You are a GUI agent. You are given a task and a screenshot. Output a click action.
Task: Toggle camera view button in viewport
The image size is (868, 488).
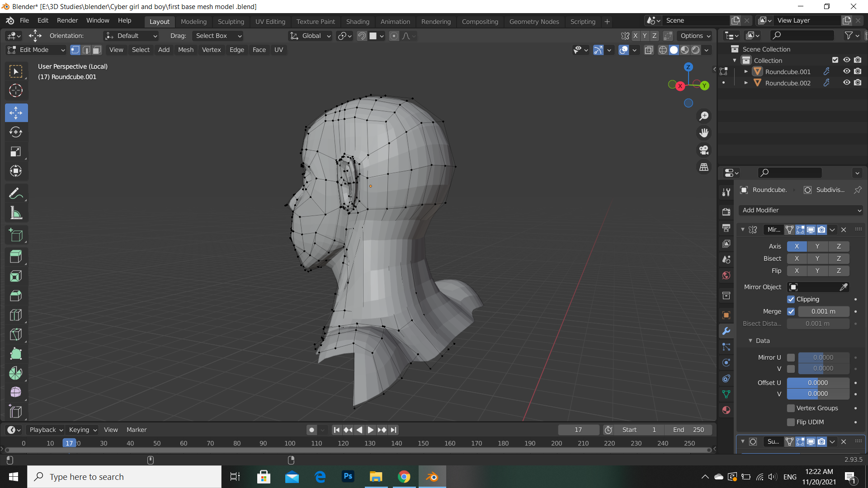tap(704, 150)
